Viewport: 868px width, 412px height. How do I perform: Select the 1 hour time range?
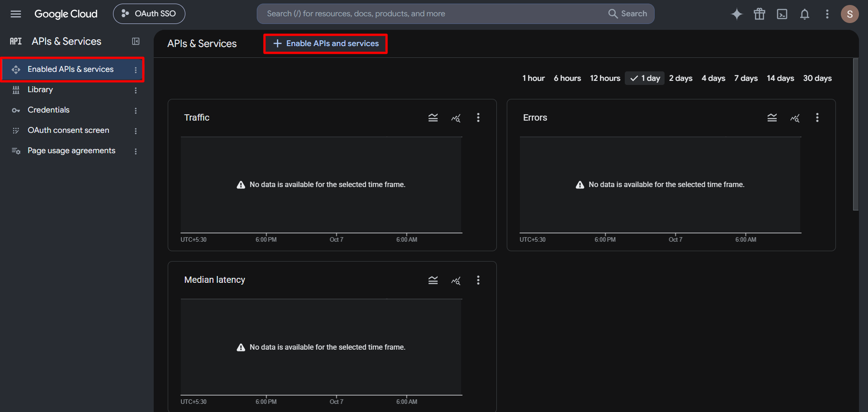point(533,78)
